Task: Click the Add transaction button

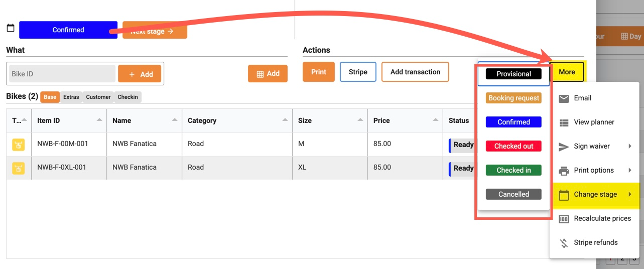Action: point(415,72)
